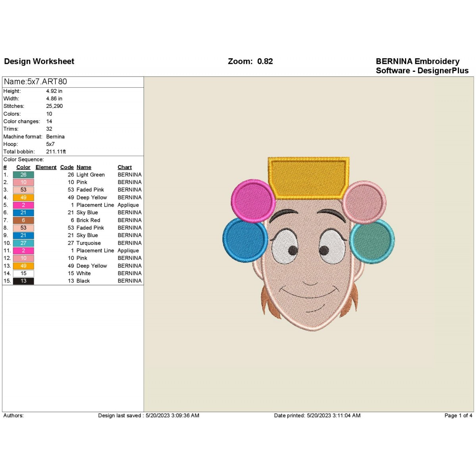Viewport: 476px width, 476px height.
Task: Click the pink hair roller in design
Action: coord(253,200)
